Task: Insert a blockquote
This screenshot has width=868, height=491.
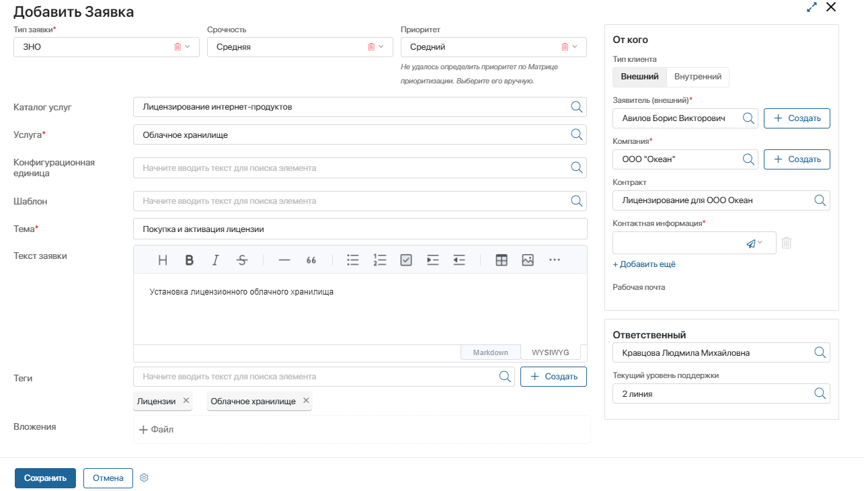Action: (x=311, y=260)
